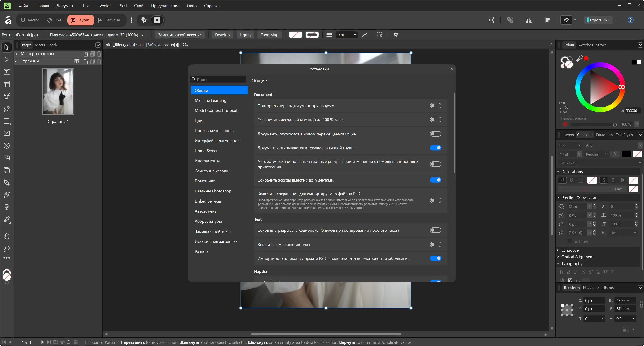The height and width of the screenshot is (346, 644).
Task: Toggle insert placeholder text setting
Action: 435,244
